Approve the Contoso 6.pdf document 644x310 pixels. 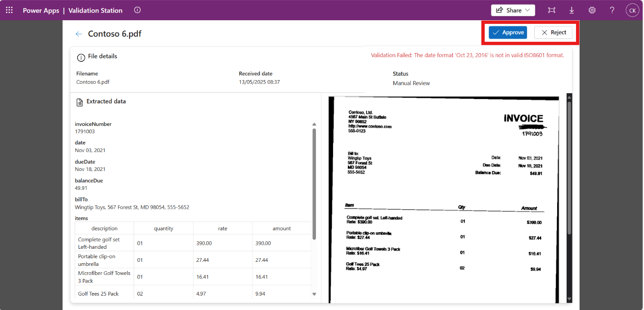(508, 32)
